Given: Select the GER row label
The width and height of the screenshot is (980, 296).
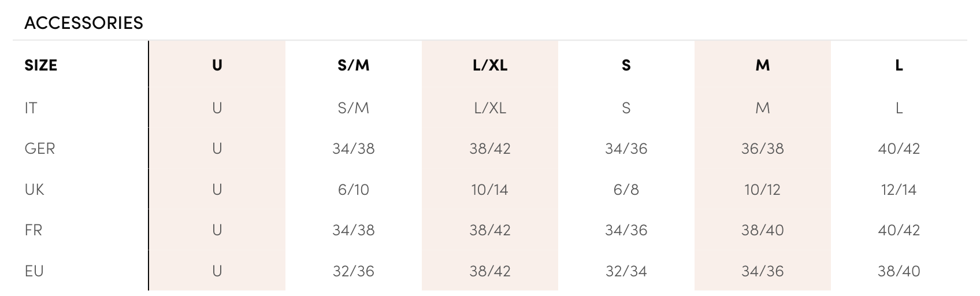Looking at the screenshot, I should (x=40, y=149).
